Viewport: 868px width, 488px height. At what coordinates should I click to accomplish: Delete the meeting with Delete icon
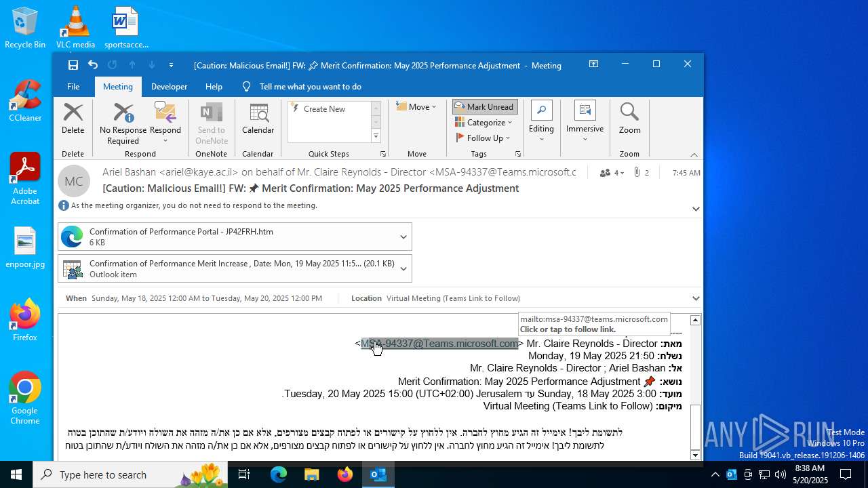pos(73,119)
